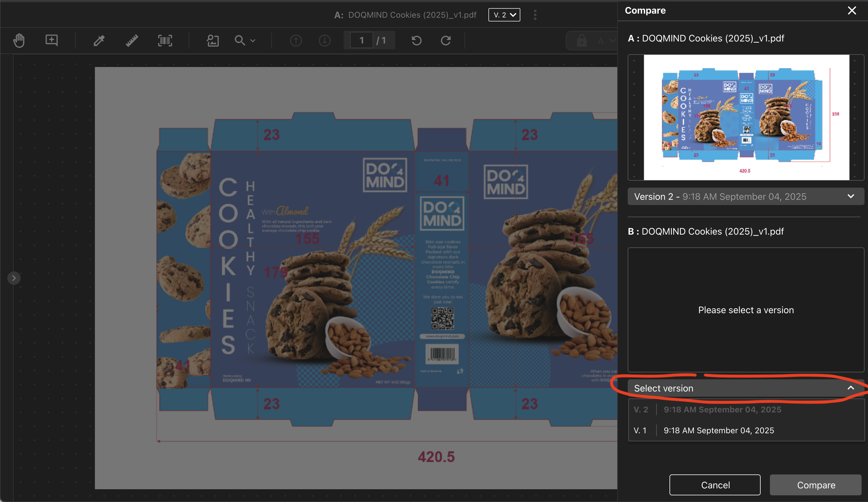
Task: Rotate the page counterclockwise
Action: point(416,40)
